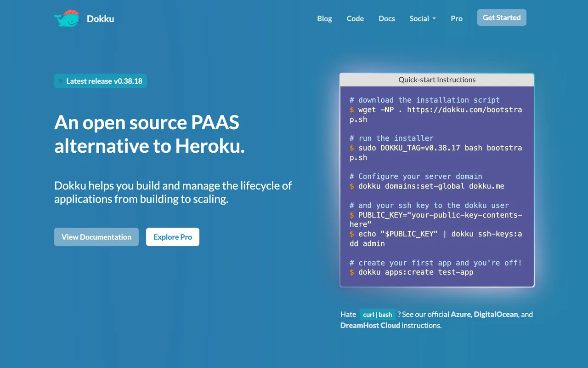Image resolution: width=588 pixels, height=368 pixels.
Task: Click the 'An open source PAAS' heading
Action: click(x=150, y=134)
